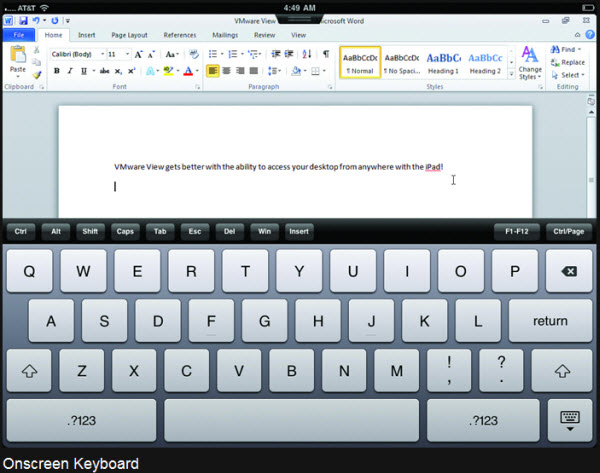Grow font size with the large A icon

point(138,54)
